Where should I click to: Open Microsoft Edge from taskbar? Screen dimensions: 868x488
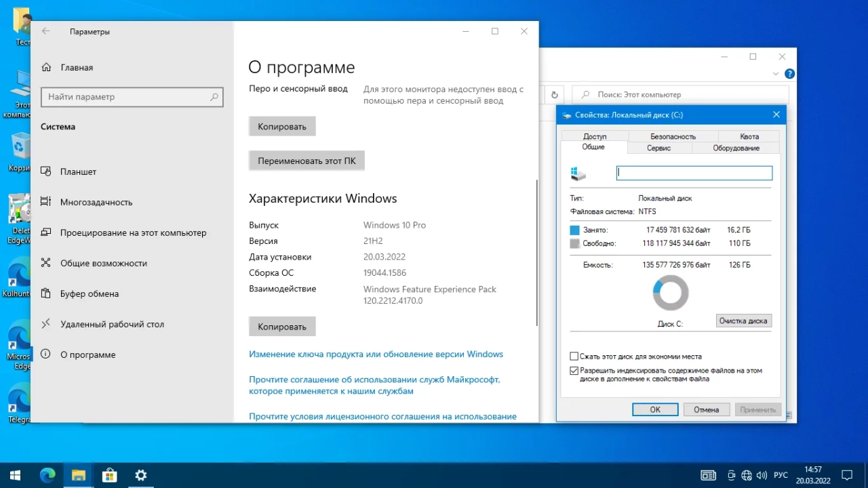pos(47,475)
